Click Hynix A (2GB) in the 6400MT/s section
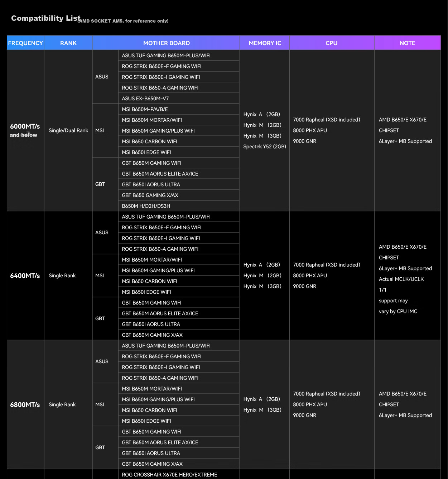Screen dimensions: 448x479 (262, 265)
